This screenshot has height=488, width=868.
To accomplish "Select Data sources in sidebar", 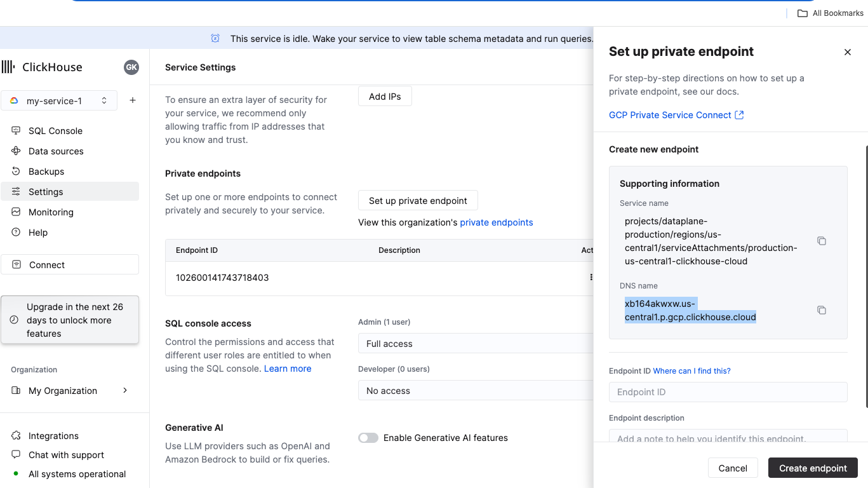I will [x=56, y=151].
